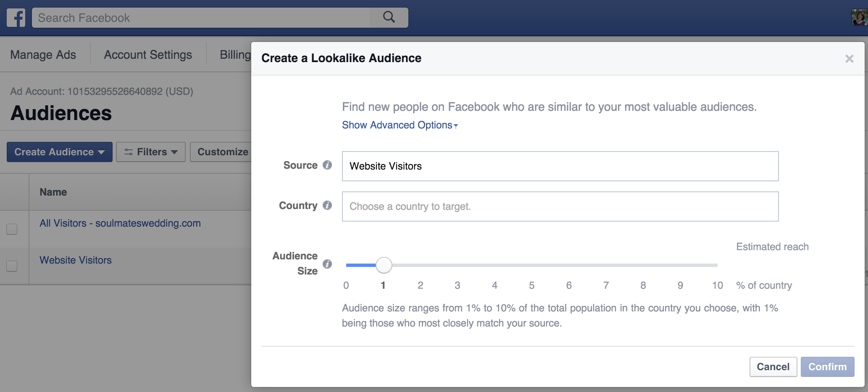
Task: Go to the Manage Ads tab
Action: (x=43, y=55)
